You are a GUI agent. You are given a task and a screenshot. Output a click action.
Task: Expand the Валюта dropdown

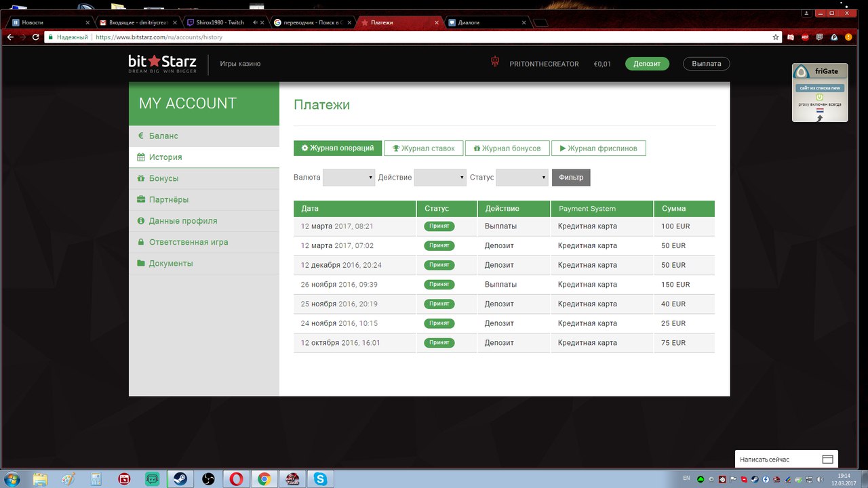(349, 178)
